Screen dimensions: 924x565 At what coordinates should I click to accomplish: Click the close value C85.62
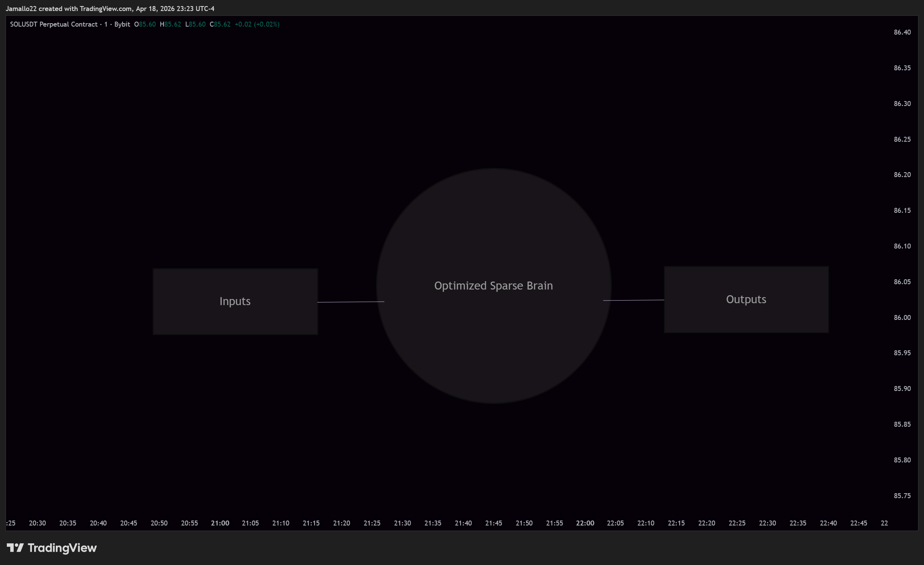coord(220,24)
